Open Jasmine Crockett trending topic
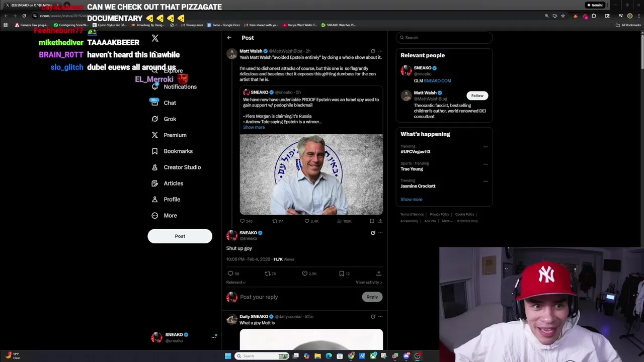The image size is (644, 362). (418, 186)
